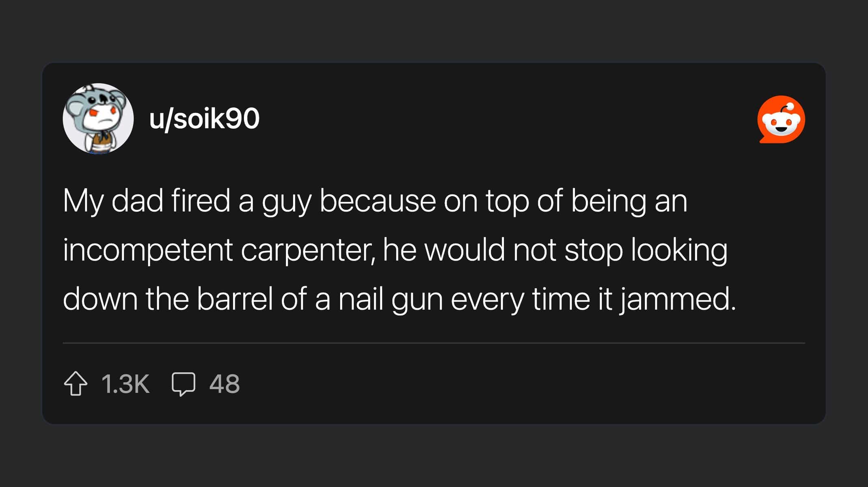Open u/soik90's avatar picture
This screenshot has height=487, width=868.
(x=98, y=119)
